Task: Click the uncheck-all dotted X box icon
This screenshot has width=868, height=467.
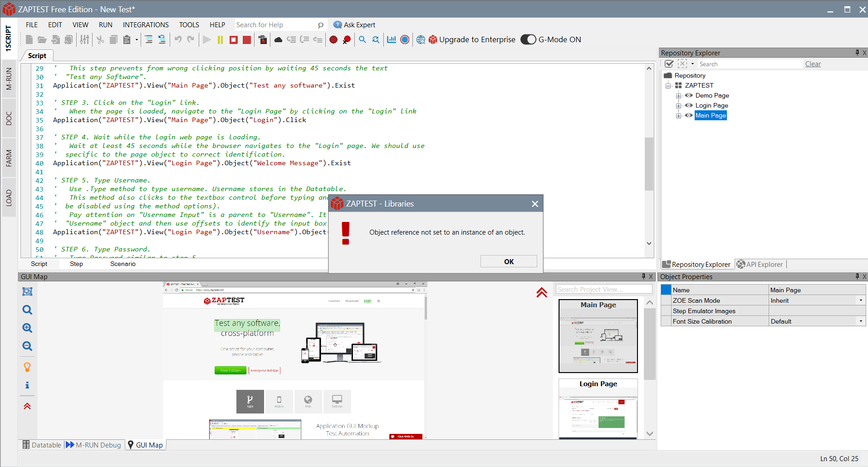Action: pyautogui.click(x=682, y=64)
